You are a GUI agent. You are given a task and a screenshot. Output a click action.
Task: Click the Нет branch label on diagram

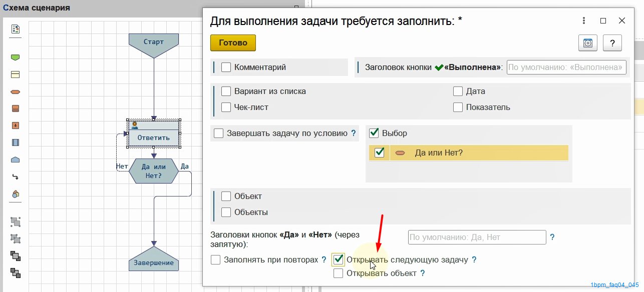[x=122, y=166]
